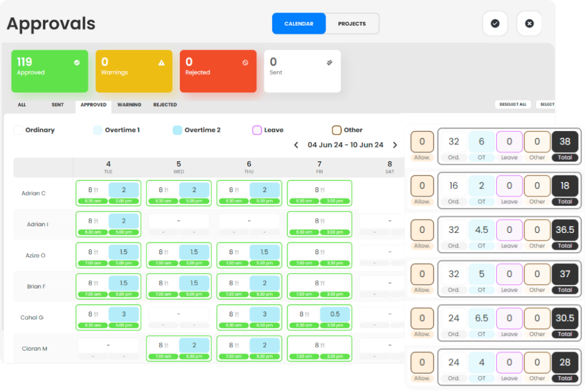Viewport: 588px width, 392px height.
Task: Switch to the Projects view
Action: pyautogui.click(x=352, y=24)
